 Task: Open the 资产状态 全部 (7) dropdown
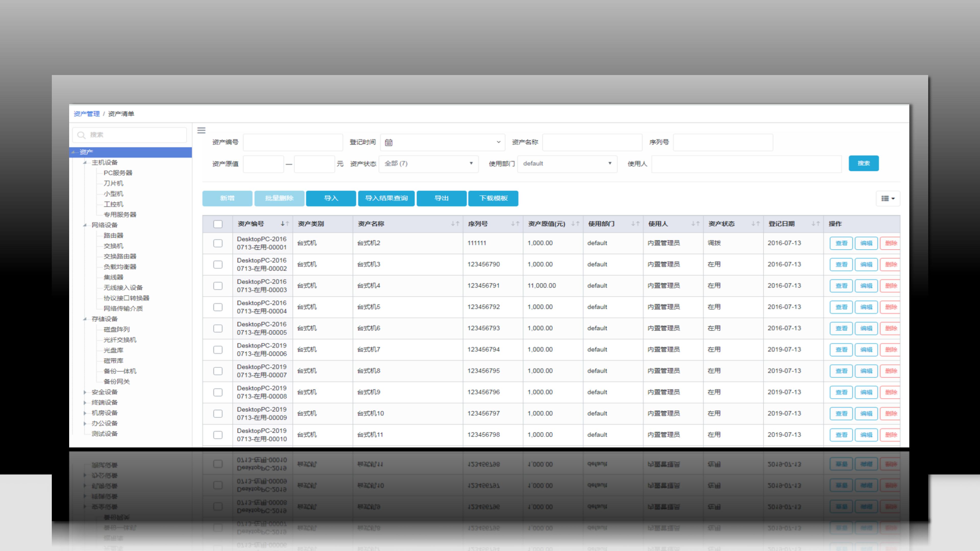point(428,164)
